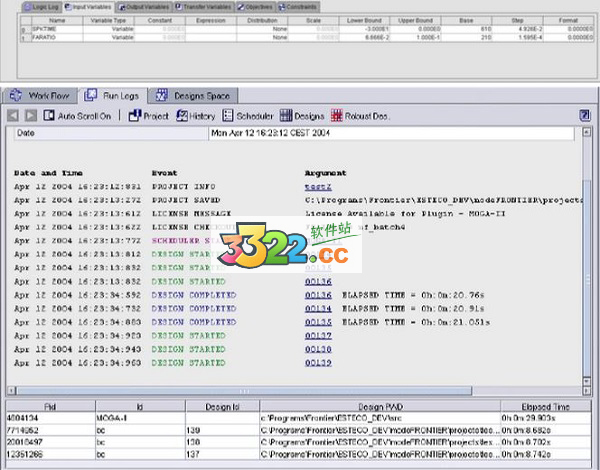
Task: Open the test2 project link
Action: tap(317, 186)
